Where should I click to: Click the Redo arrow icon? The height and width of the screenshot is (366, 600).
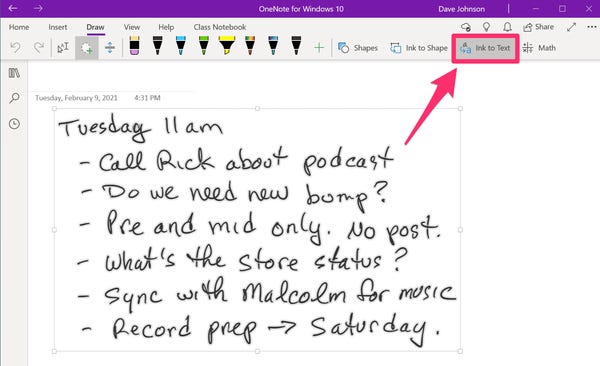[39, 48]
